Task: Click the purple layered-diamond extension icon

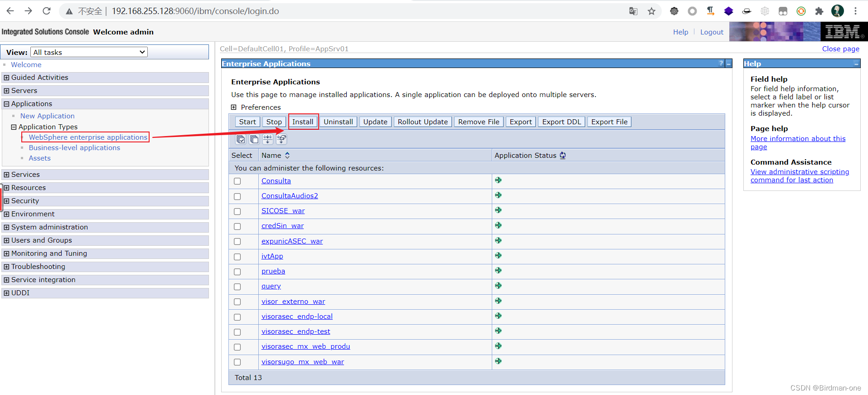Action: 728,11
